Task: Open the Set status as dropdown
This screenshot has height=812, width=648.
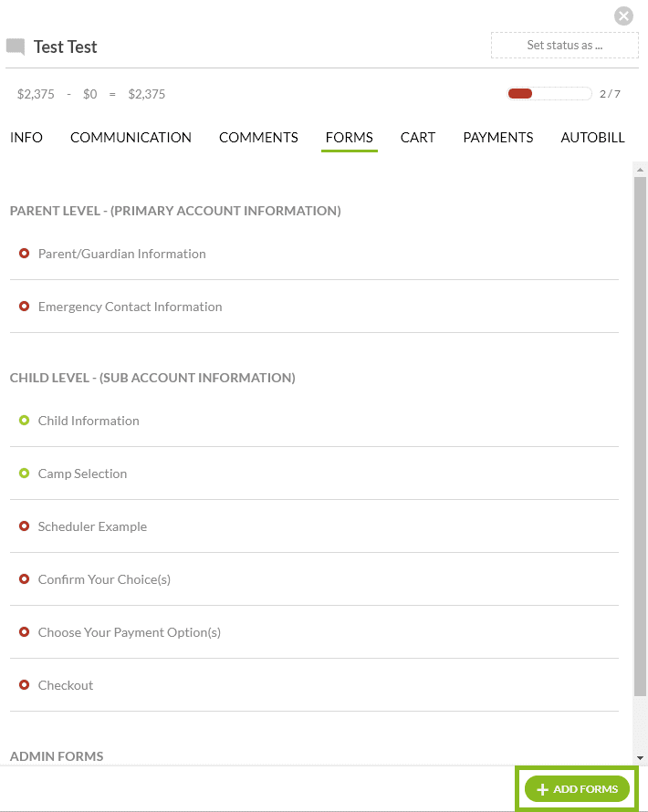Action: point(564,45)
